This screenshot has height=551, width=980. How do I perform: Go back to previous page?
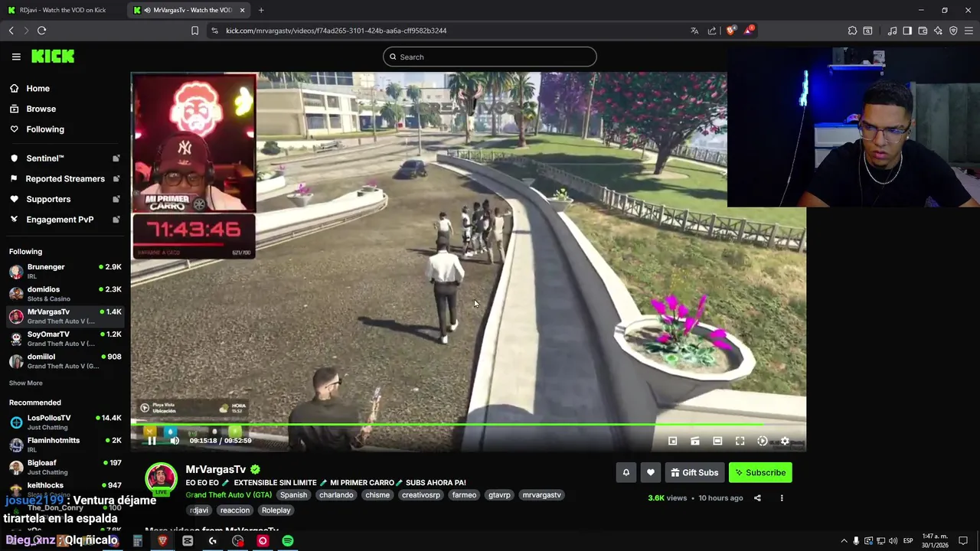pyautogui.click(x=11, y=31)
